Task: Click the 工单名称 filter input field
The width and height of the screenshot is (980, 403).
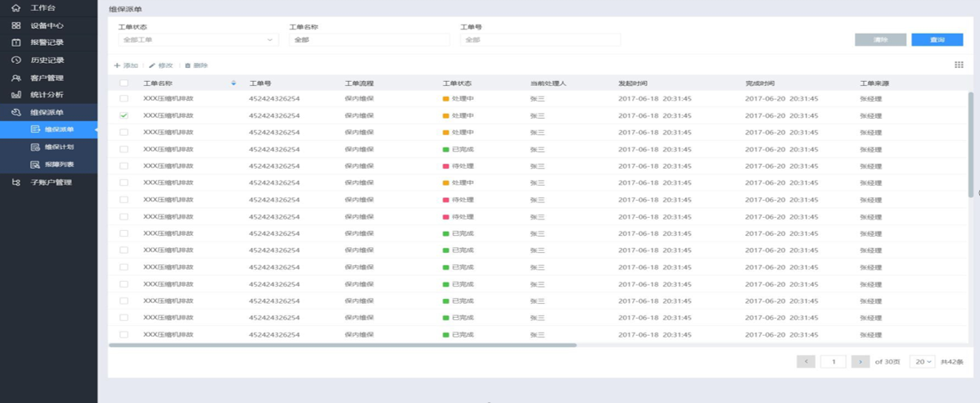Action: pos(368,39)
